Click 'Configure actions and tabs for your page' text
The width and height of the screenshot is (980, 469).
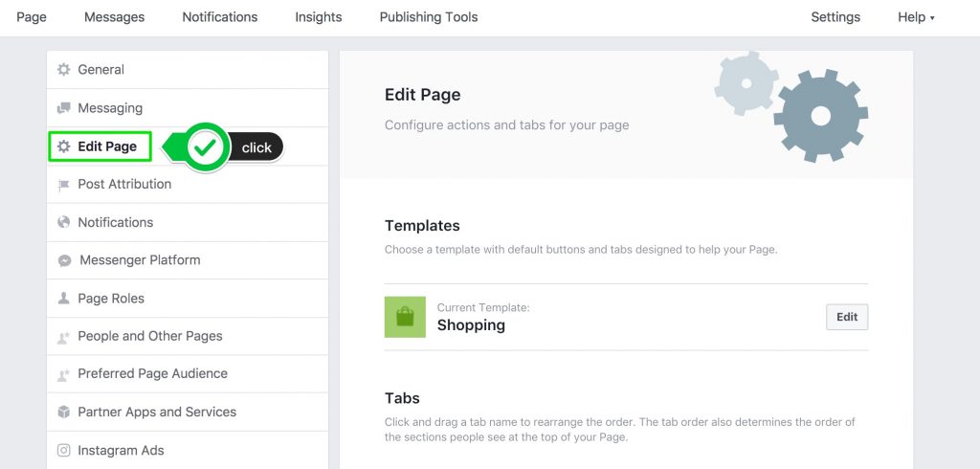(507, 125)
